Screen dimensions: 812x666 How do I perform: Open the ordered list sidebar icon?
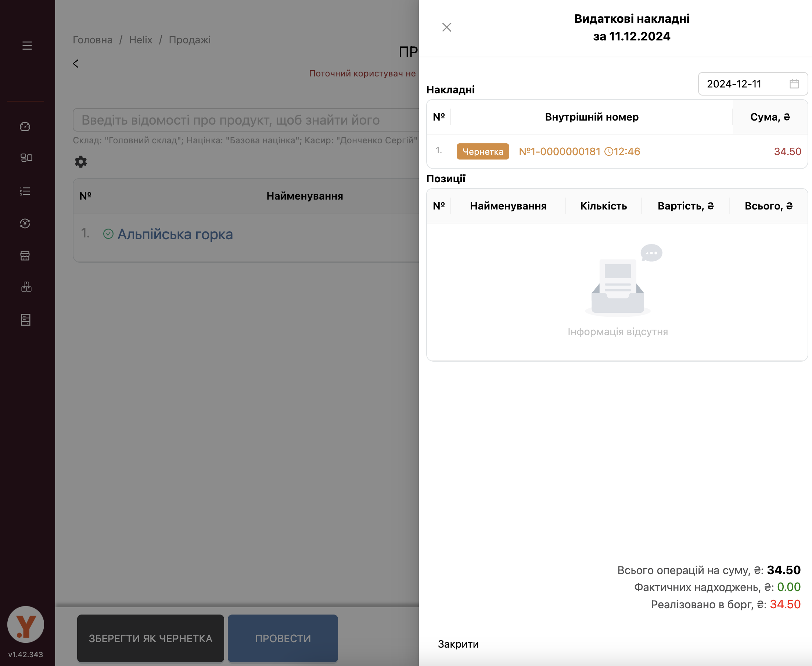[25, 191]
